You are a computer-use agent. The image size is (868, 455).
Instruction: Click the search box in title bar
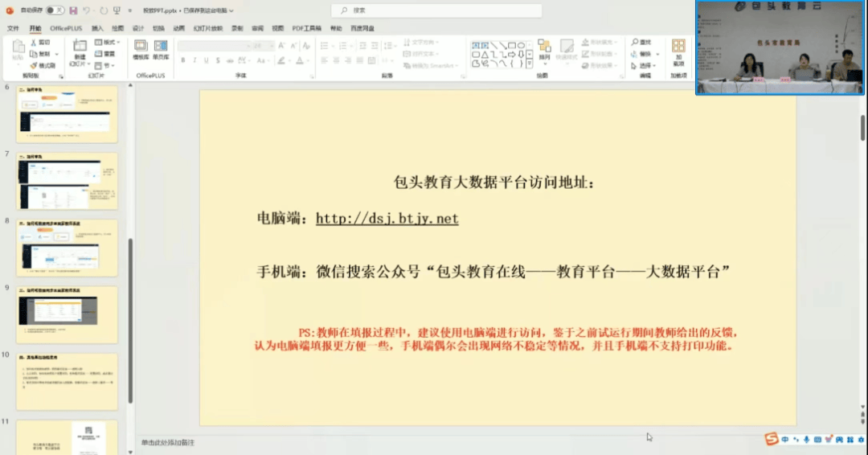(x=436, y=10)
